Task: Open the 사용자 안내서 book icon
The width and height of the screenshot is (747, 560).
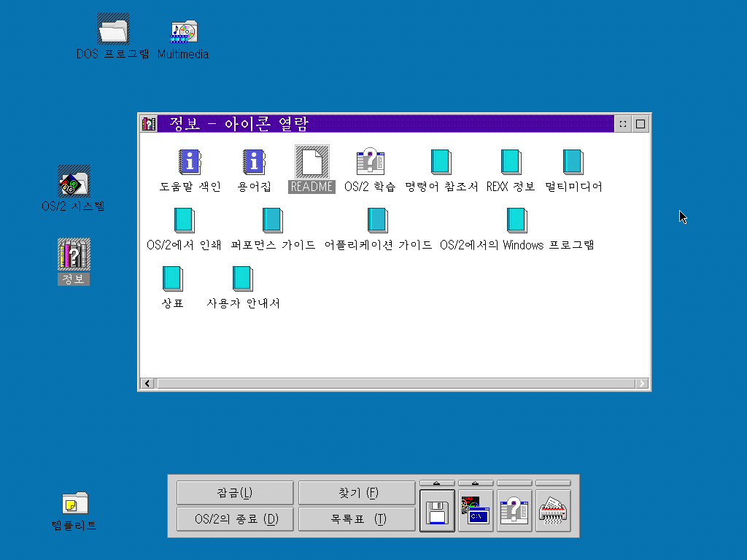Action: click(x=242, y=279)
